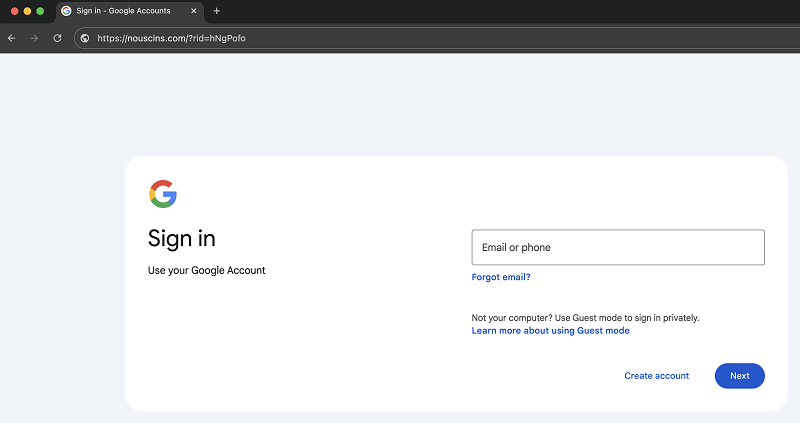The image size is (800, 423).
Task: Open a new browser tab
Action: point(217,11)
